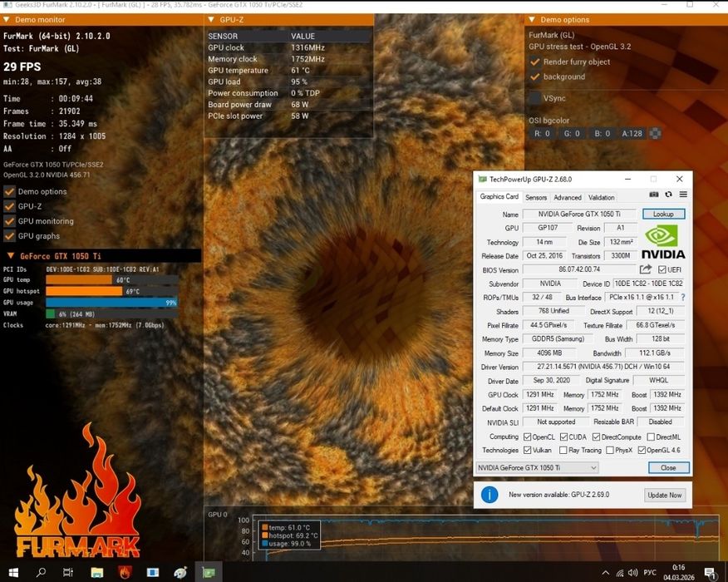
Task: Open File Explorer from the taskbar
Action: 97,572
